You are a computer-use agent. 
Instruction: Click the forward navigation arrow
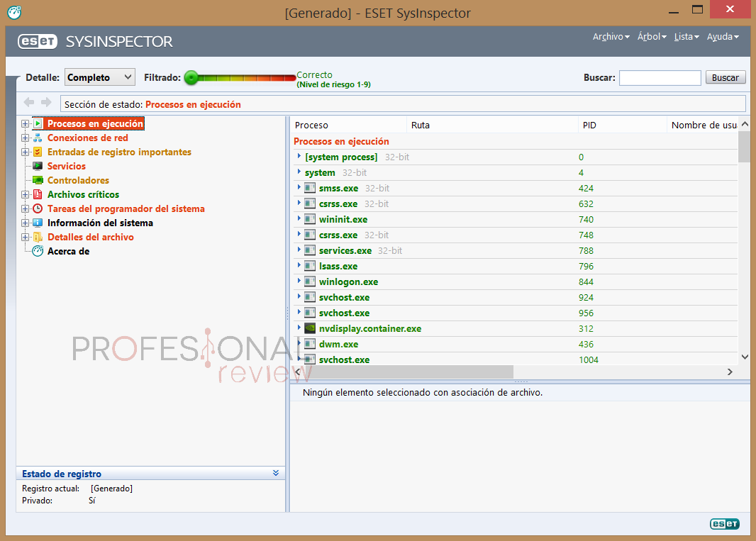coord(46,102)
